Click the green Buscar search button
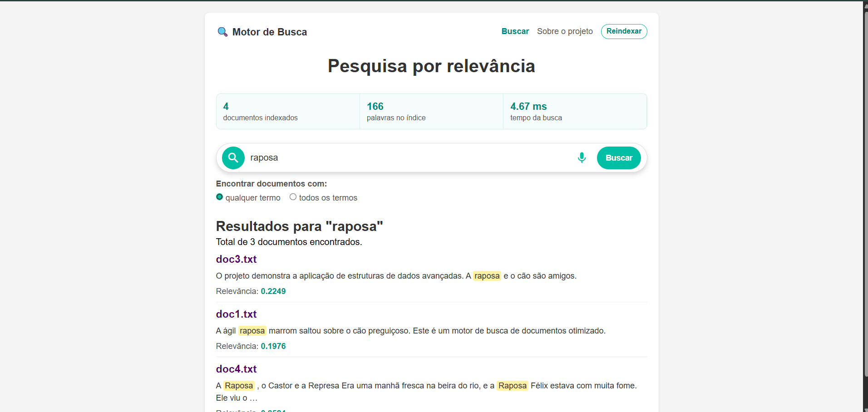The width and height of the screenshot is (868, 412). [x=619, y=158]
